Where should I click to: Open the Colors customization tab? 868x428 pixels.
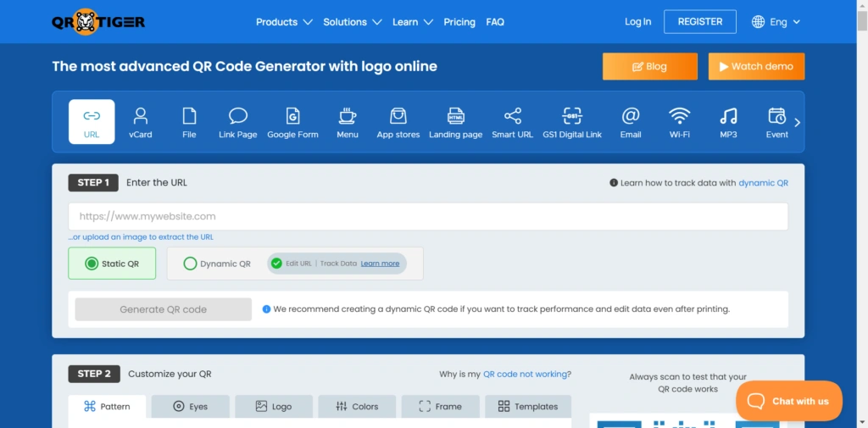pos(357,407)
